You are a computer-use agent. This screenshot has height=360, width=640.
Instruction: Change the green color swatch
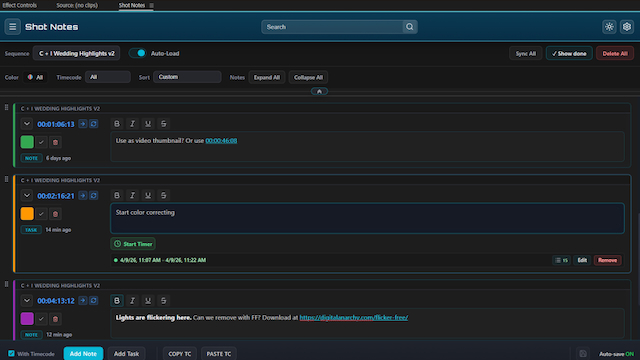(x=27, y=142)
